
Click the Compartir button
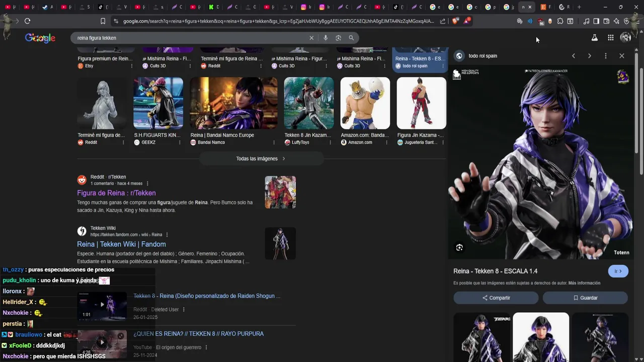click(496, 298)
